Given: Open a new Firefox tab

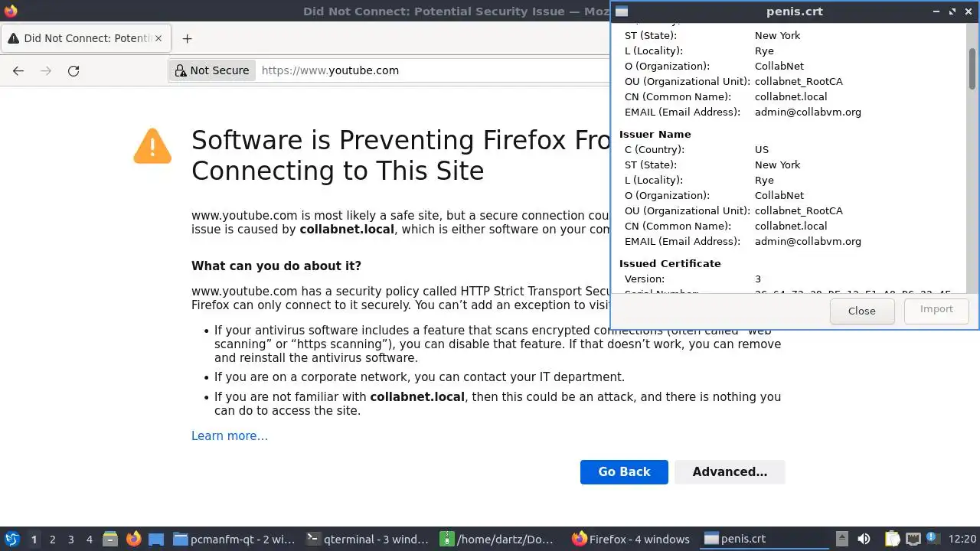Looking at the screenshot, I should pyautogui.click(x=187, y=38).
